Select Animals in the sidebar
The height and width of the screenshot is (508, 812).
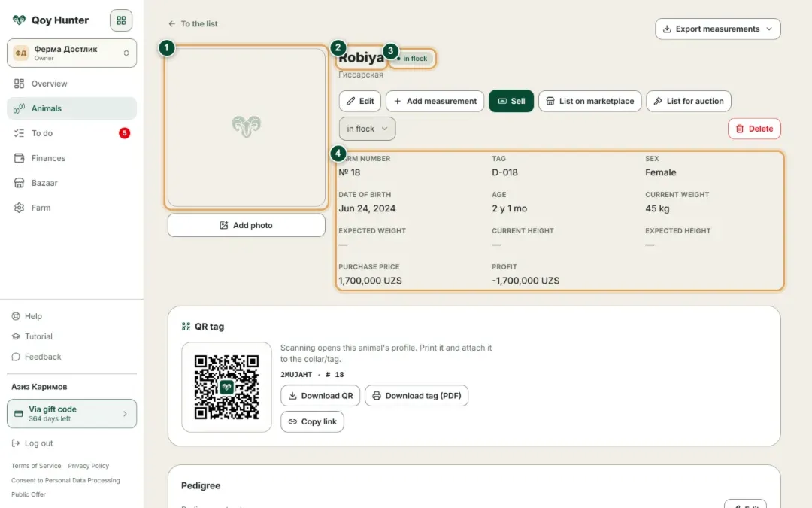71,108
